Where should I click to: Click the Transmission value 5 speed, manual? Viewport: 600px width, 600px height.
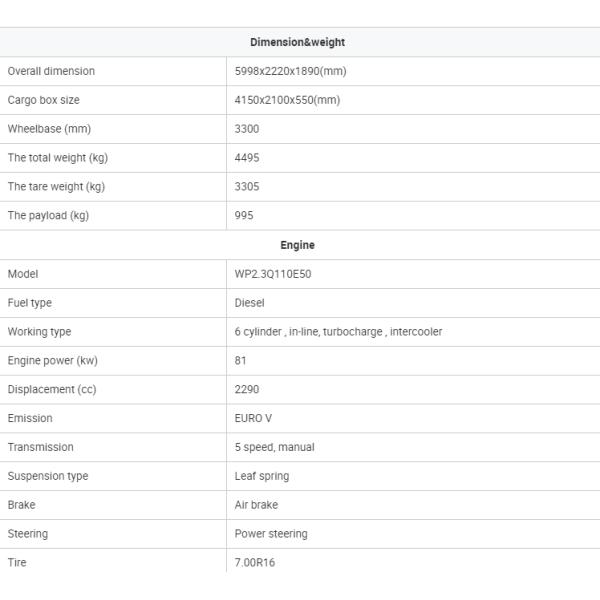(x=274, y=447)
